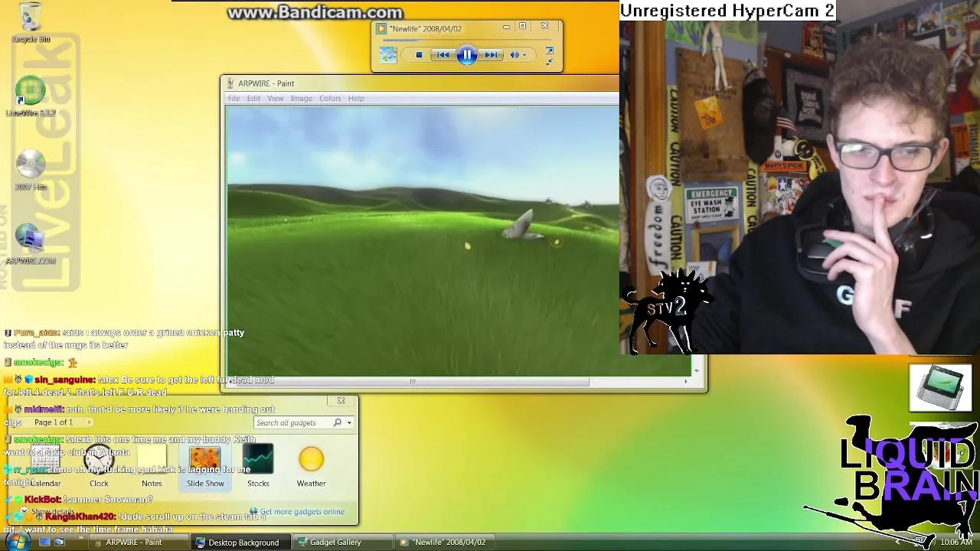
Task: Click the Show Desktop quick launch icon
Action: (x=44, y=542)
